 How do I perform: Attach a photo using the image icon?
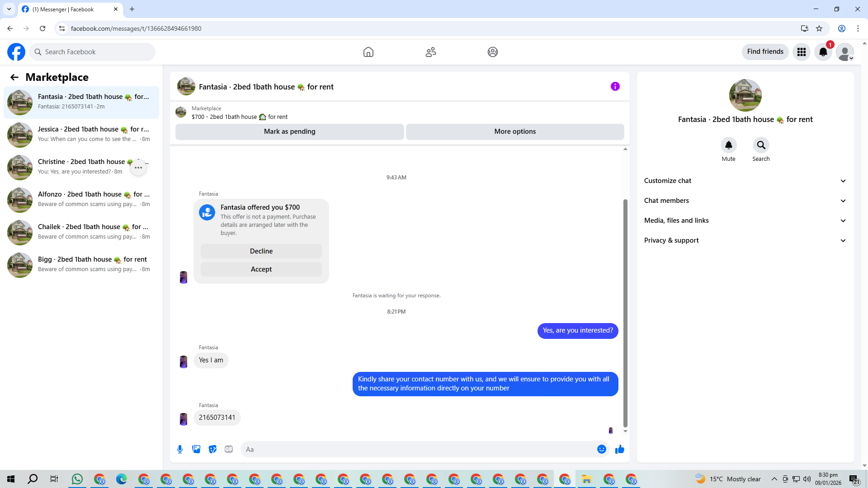pyautogui.click(x=196, y=449)
